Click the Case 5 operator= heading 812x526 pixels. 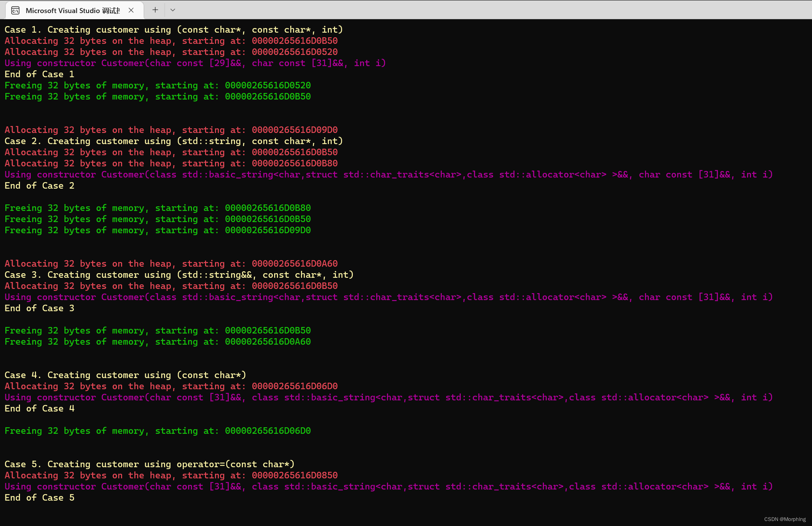149,464
